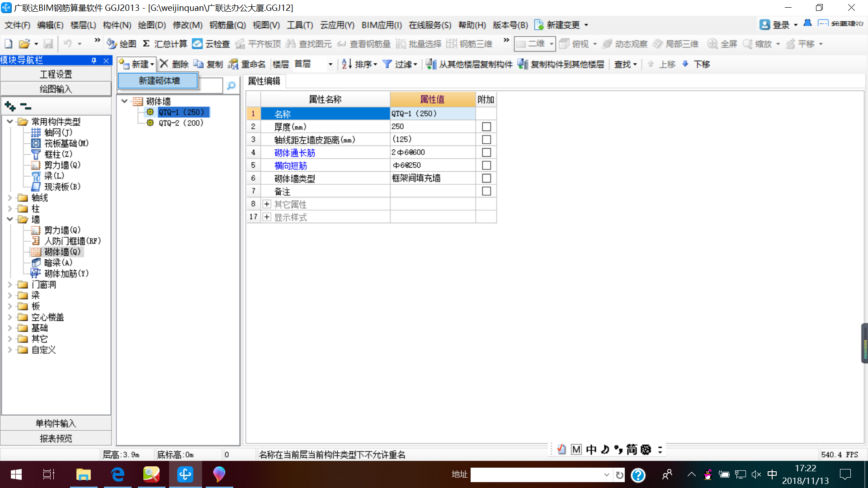Start 云检查 cloud check

click(211, 44)
